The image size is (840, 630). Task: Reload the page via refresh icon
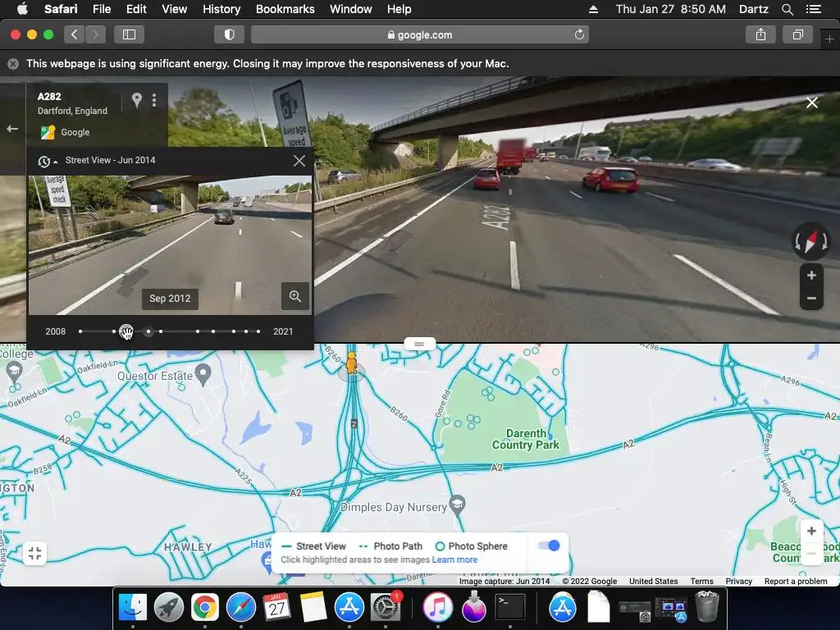tap(579, 34)
